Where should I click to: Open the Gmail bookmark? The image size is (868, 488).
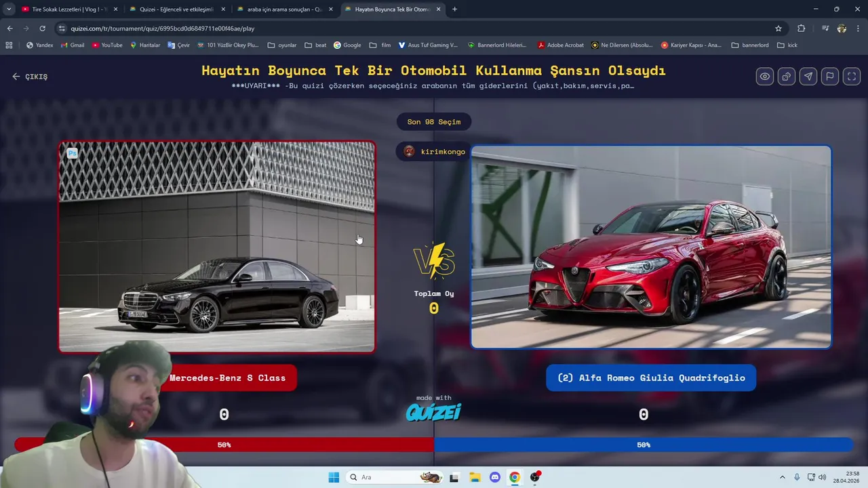click(72, 45)
